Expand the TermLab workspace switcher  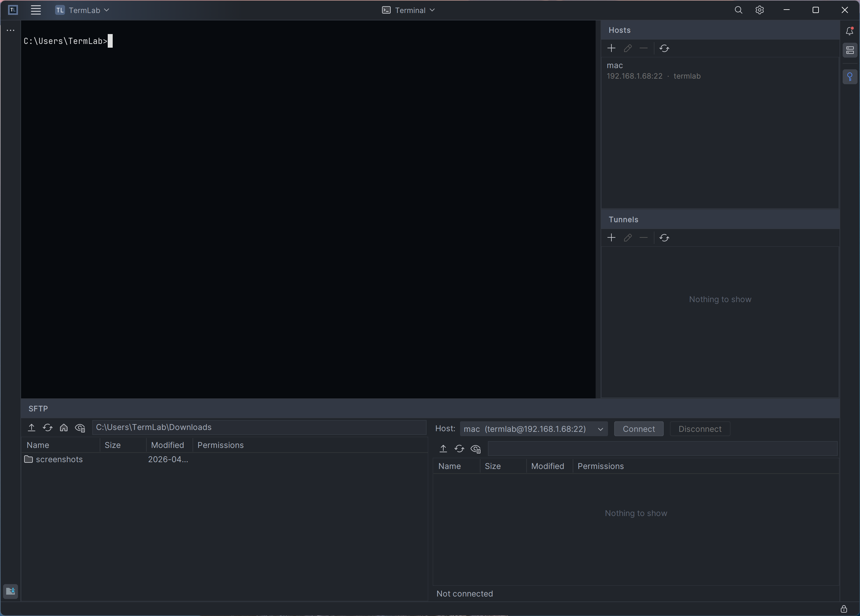pos(106,10)
